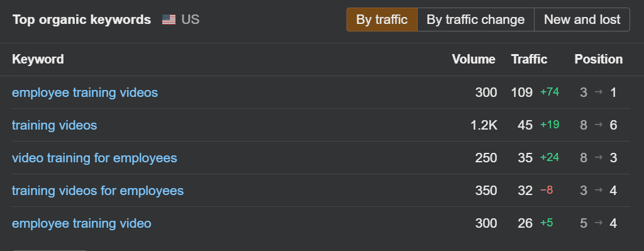
Task: Click the Traffic column header
Action: coord(529,59)
